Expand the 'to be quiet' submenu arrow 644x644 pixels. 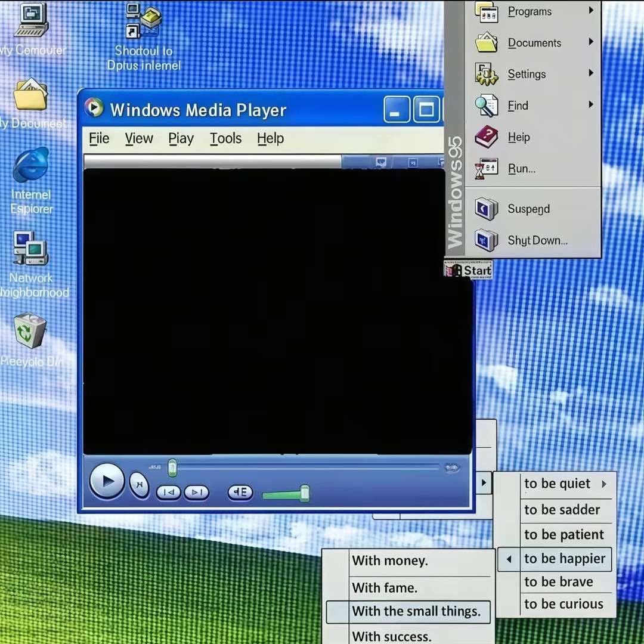tap(604, 484)
